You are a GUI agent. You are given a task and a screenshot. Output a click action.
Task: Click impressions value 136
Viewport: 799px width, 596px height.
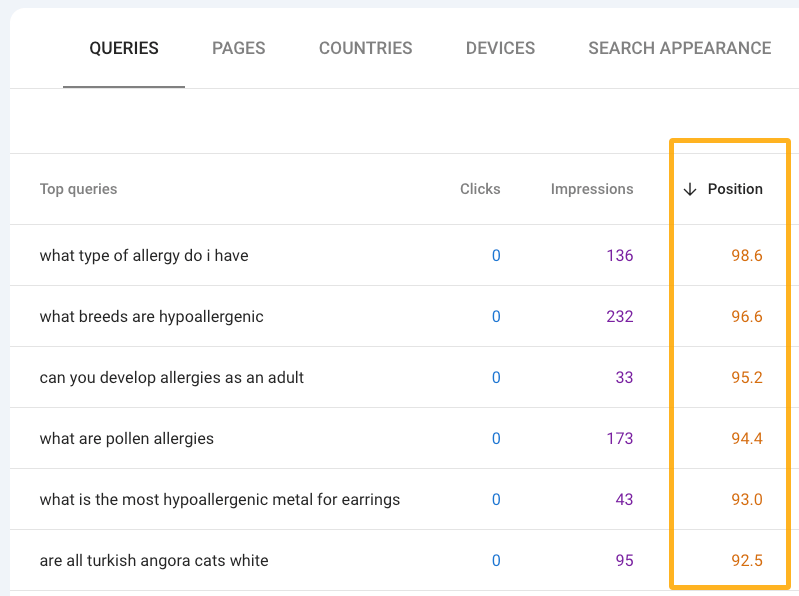click(x=620, y=255)
